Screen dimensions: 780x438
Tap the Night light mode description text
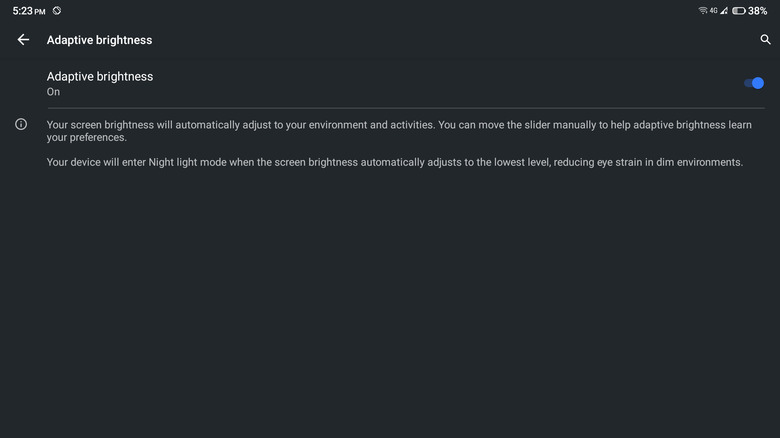(395, 162)
